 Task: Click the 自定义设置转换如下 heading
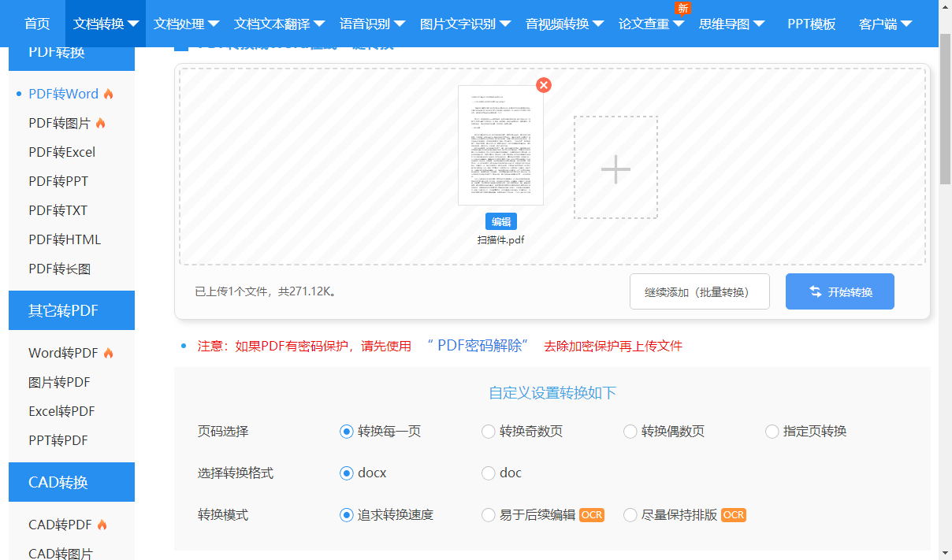click(552, 393)
